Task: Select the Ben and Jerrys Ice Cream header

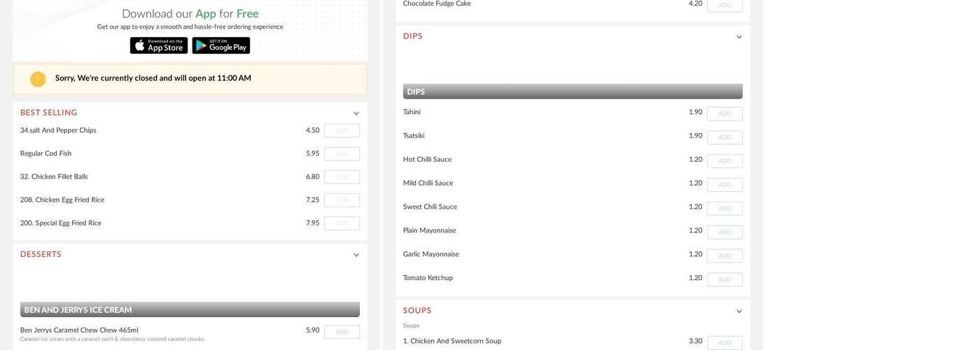Action: tap(190, 309)
